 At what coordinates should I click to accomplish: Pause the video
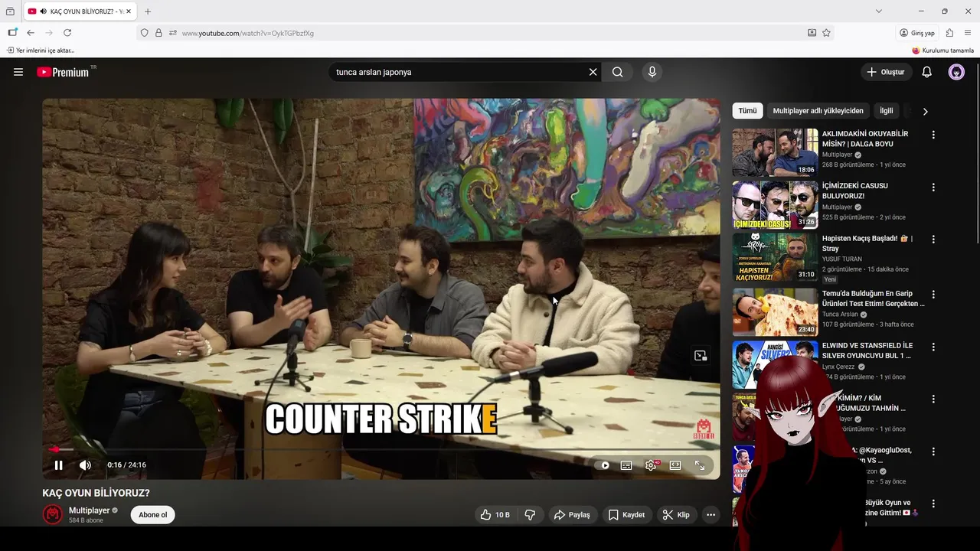click(58, 465)
